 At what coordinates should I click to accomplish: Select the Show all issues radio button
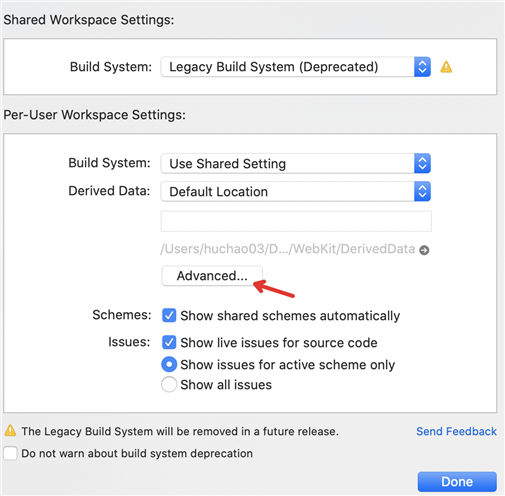pyautogui.click(x=169, y=384)
